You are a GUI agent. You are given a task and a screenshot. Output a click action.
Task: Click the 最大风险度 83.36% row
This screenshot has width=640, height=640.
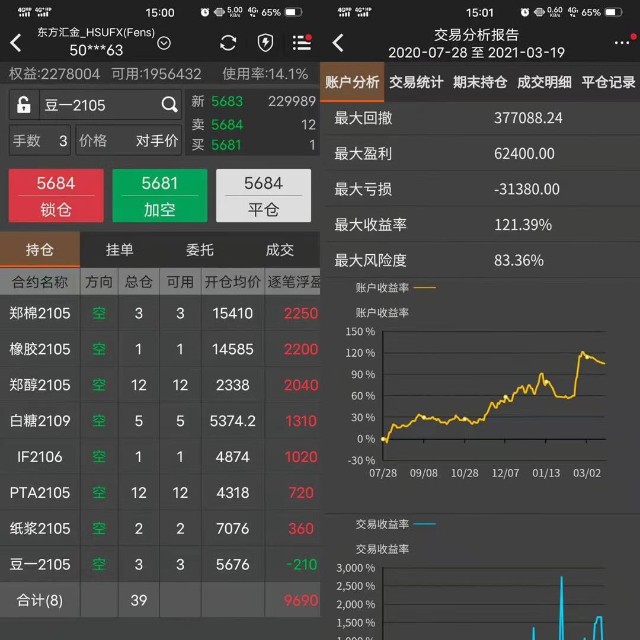[480, 260]
